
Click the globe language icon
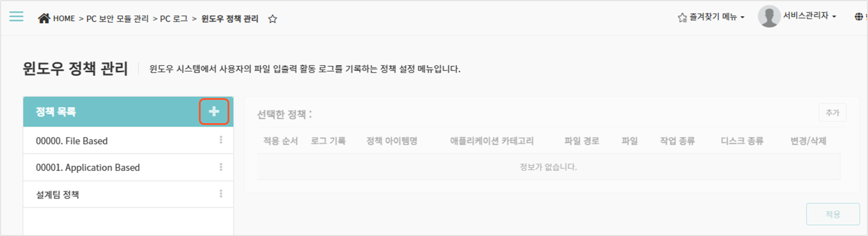(x=859, y=17)
